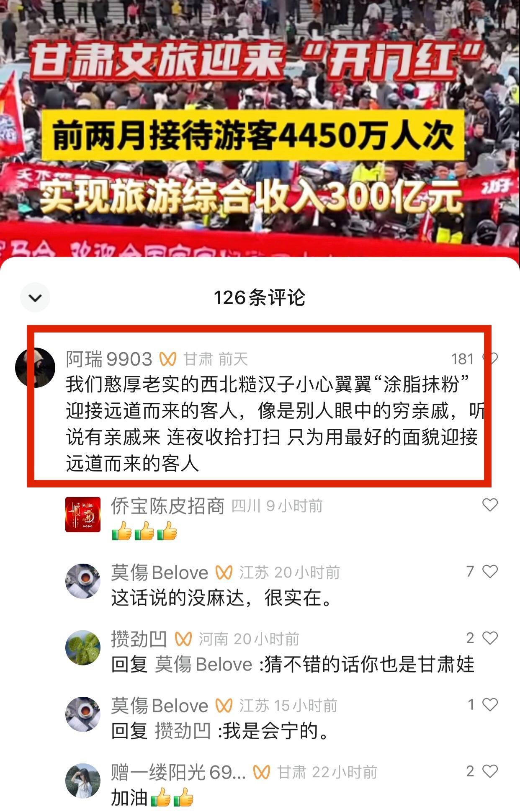Tap mentioned name 莫傷Belove in 攒劲凹's reply
This screenshot has width=520, height=812.
204,664
